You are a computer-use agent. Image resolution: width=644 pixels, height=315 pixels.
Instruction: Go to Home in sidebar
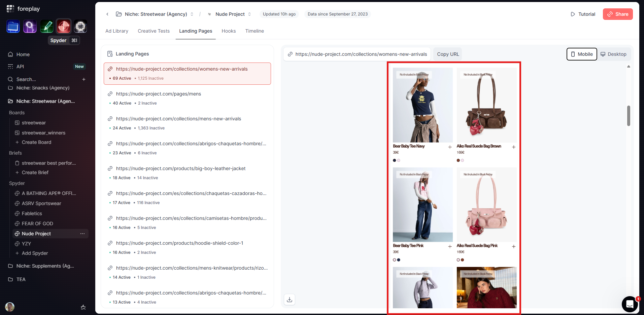tap(23, 54)
